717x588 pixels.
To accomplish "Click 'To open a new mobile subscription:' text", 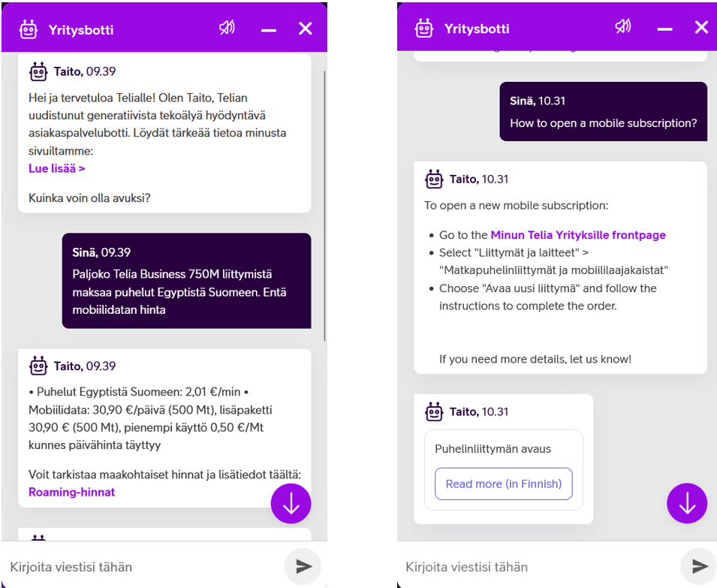I will [516, 205].
